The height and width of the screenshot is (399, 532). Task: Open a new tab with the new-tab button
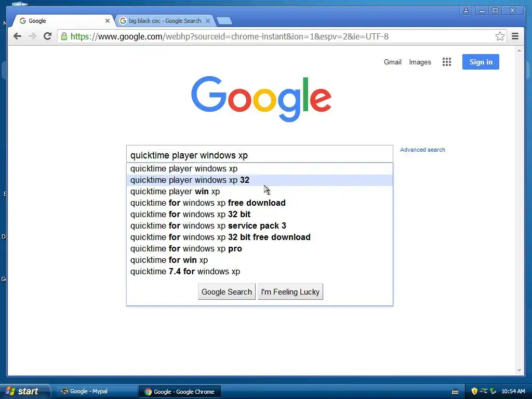(224, 21)
